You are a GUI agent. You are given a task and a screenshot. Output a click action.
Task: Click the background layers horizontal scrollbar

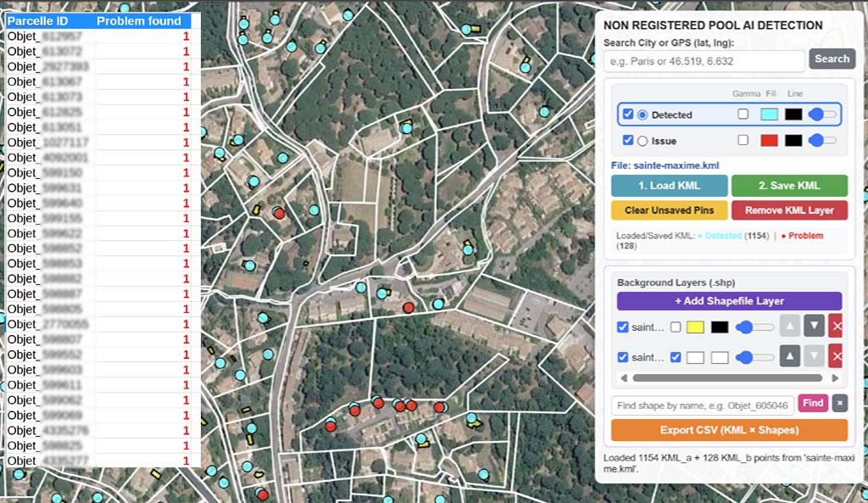click(727, 377)
